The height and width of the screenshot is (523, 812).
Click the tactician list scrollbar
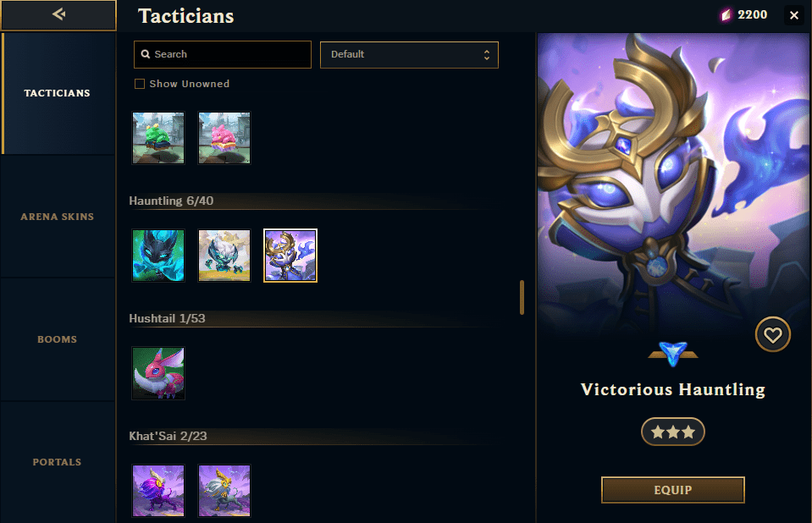(x=522, y=298)
